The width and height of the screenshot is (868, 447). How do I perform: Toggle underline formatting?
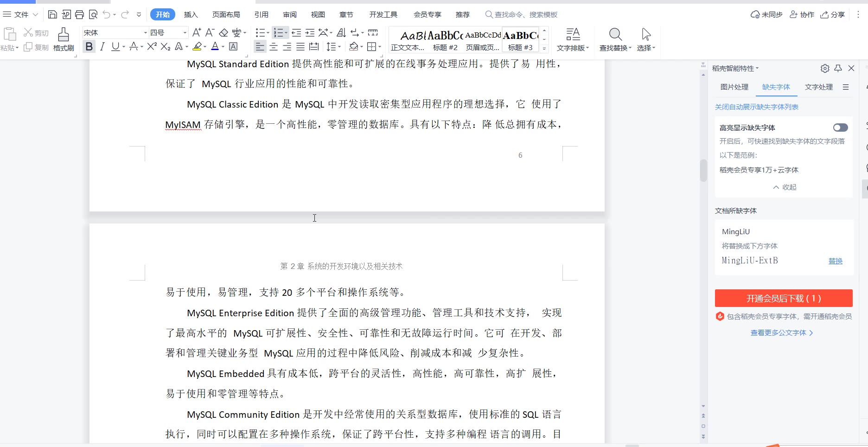point(115,46)
